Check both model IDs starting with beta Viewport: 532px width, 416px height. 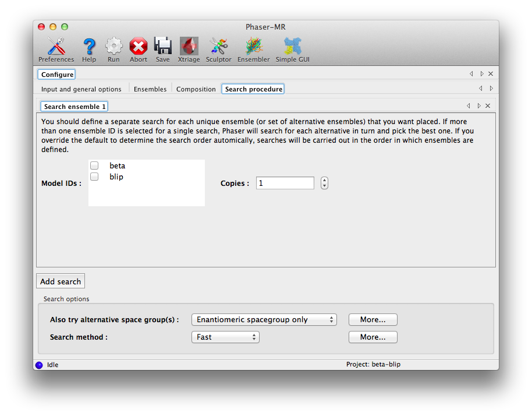pos(94,165)
